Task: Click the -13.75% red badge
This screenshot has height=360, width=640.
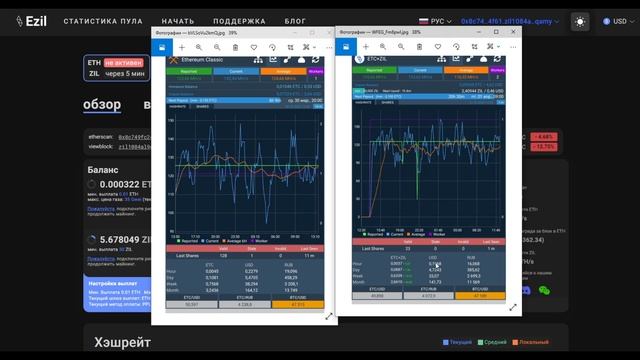Action: 544,147
